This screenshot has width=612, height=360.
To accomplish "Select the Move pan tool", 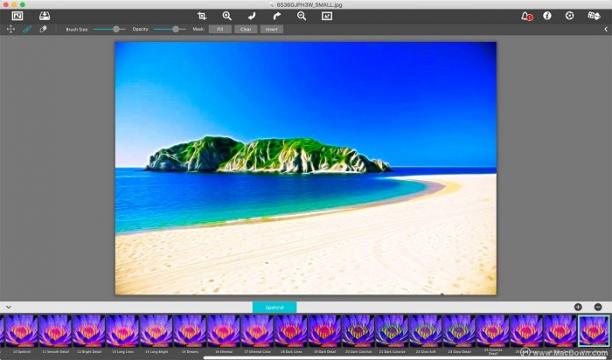I will (x=11, y=29).
